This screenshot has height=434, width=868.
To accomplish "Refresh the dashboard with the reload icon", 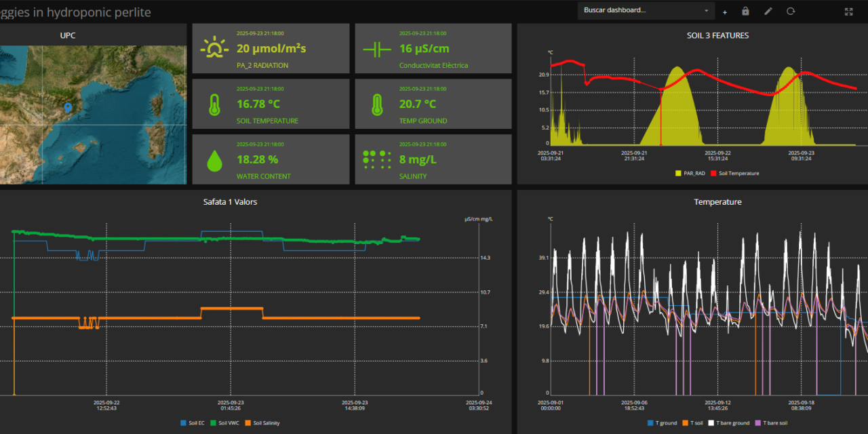I will [791, 11].
